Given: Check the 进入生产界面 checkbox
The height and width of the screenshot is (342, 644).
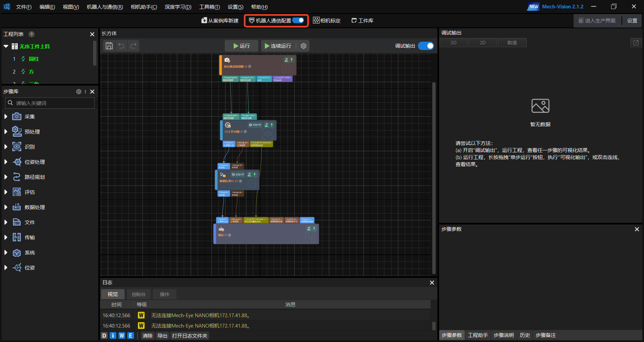Looking at the screenshot, I should click(581, 21).
